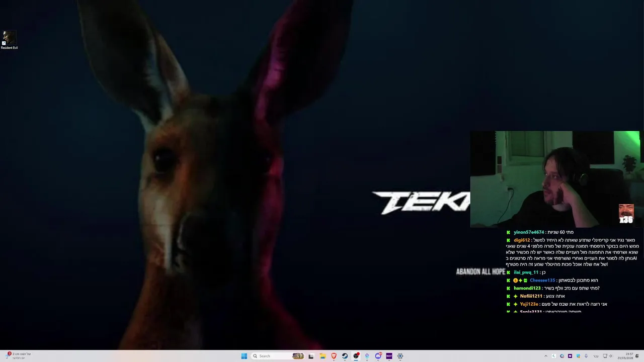The image size is (644, 362).
Task: Click chat username digi612
Action: [x=522, y=240]
